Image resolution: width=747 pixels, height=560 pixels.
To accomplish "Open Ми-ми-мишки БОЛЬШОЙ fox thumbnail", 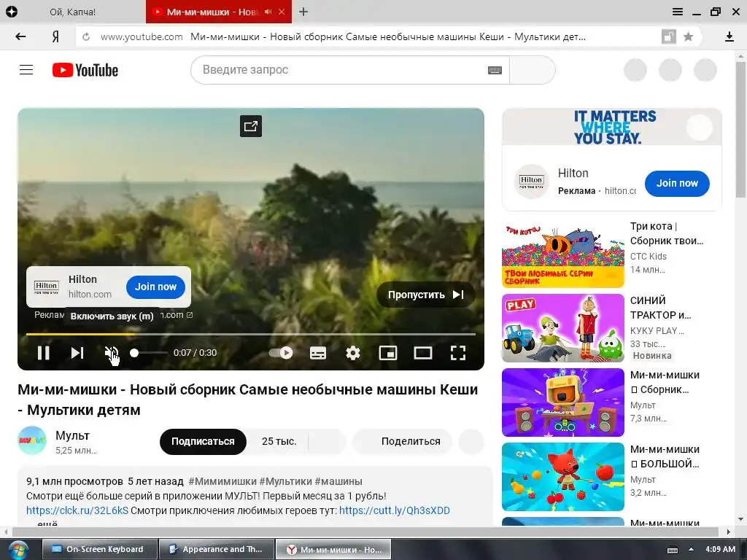I will [x=562, y=477].
